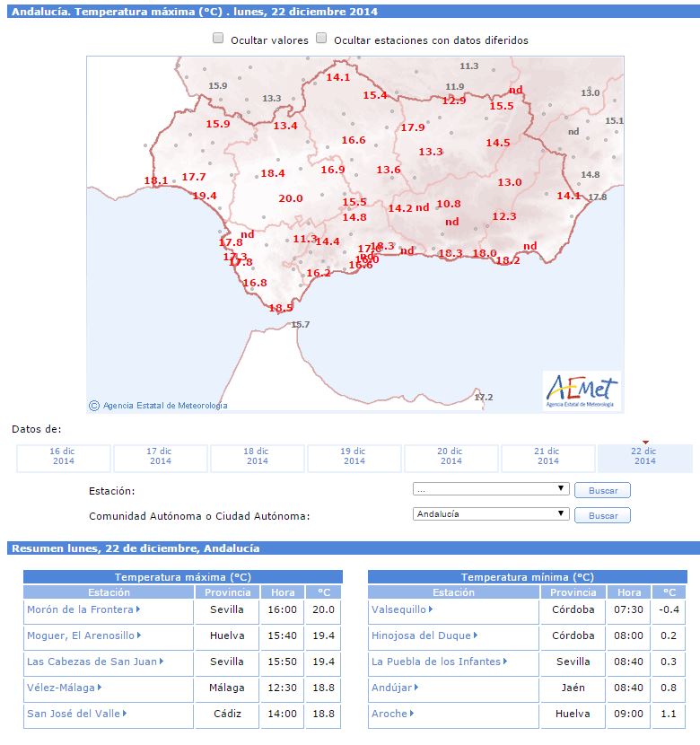Choose the 19 dic 2014 date tab

pos(354,457)
